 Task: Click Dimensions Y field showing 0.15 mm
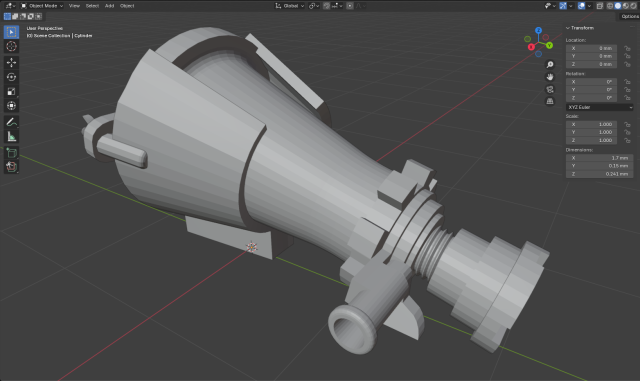click(600, 166)
